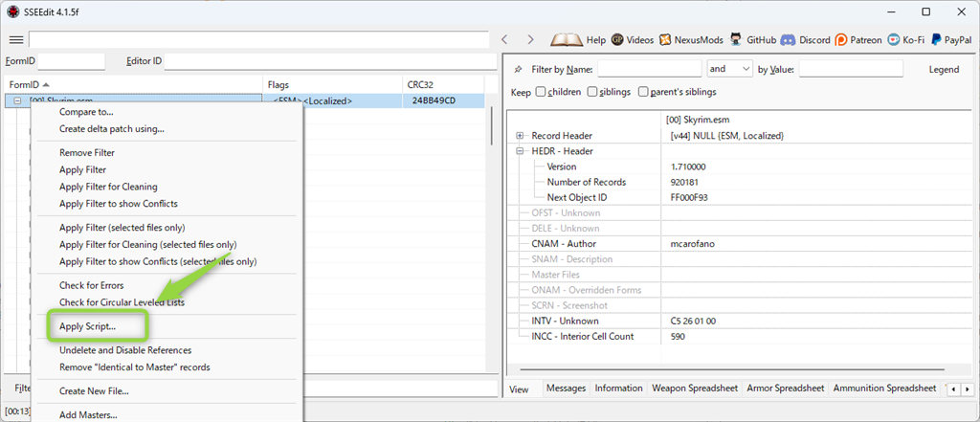Viewport: 980px width, 422px height.
Task: Open the Weapon Spreadsheet tab
Action: (695, 389)
